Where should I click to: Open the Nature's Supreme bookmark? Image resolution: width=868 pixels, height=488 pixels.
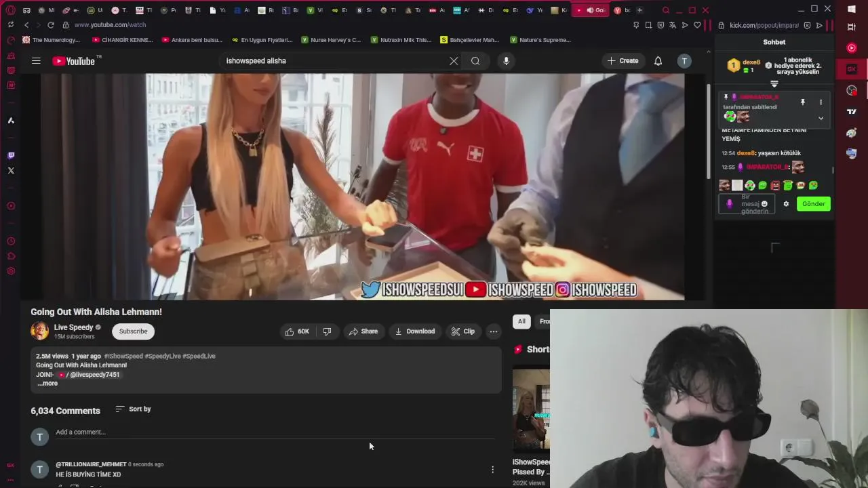pos(540,40)
